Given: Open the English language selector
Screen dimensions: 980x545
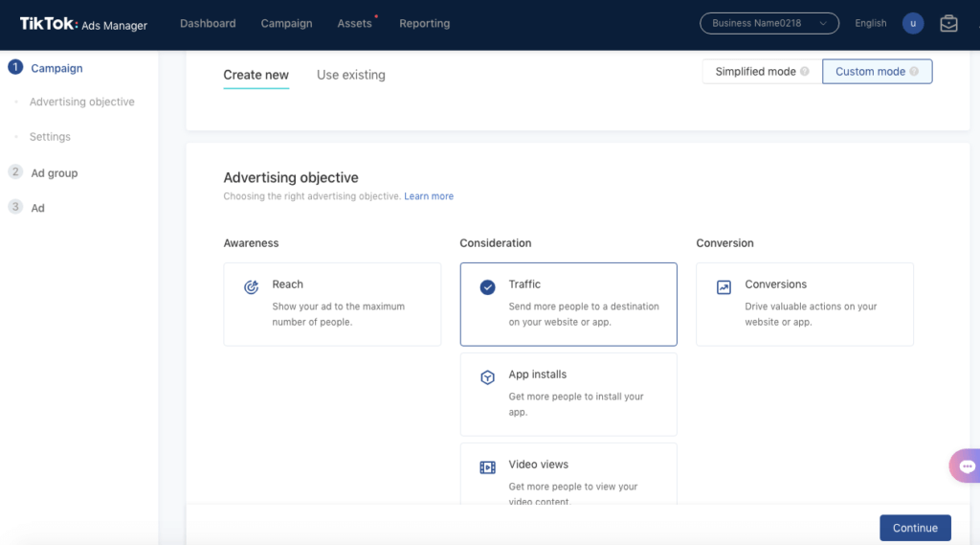Looking at the screenshot, I should pyautogui.click(x=871, y=24).
